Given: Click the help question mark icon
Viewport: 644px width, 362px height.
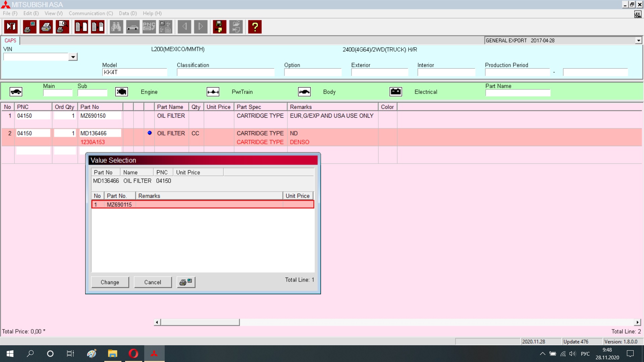Looking at the screenshot, I should [x=255, y=27].
